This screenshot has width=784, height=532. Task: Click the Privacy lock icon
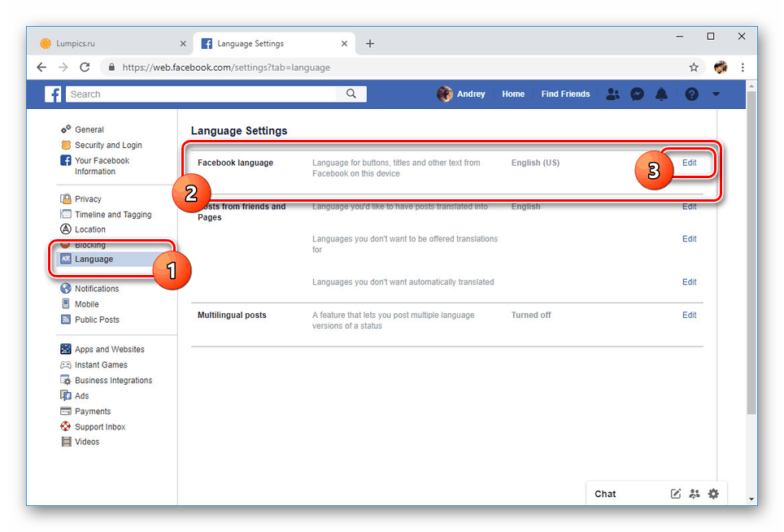(x=66, y=199)
